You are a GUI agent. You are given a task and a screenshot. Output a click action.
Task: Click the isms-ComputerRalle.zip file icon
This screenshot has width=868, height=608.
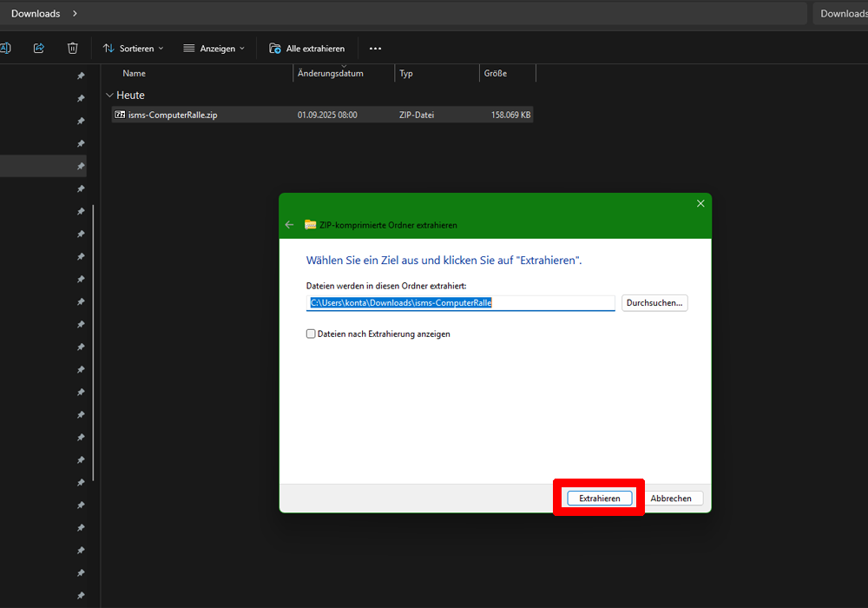coord(121,115)
